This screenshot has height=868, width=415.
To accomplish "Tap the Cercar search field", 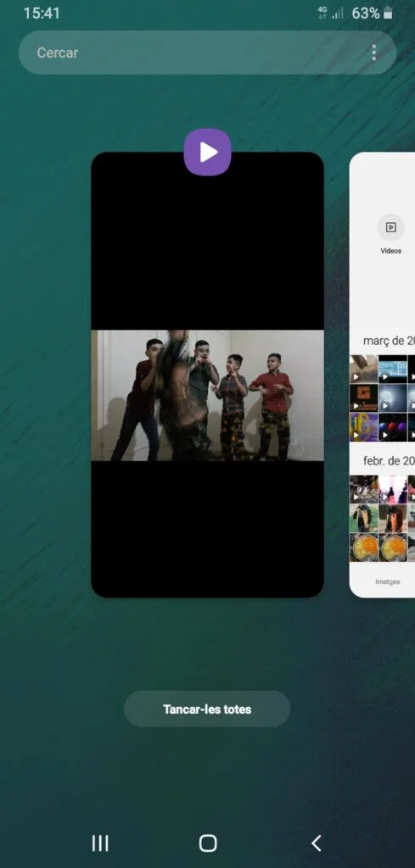I will pyautogui.click(x=207, y=53).
